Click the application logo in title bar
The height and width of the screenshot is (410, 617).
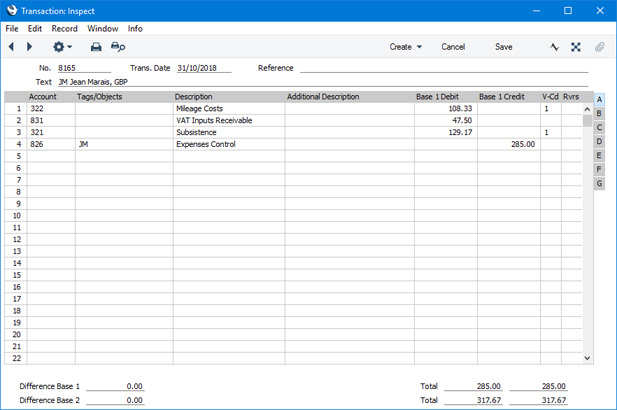point(12,10)
